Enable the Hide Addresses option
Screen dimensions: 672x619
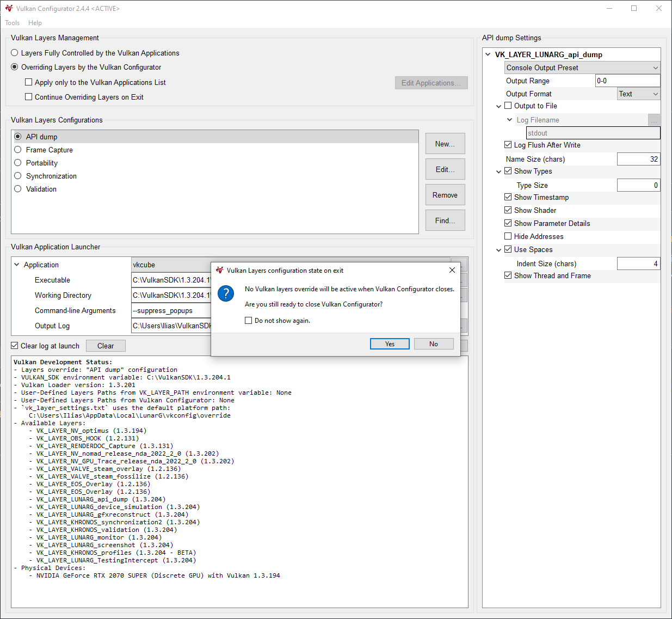pos(508,236)
